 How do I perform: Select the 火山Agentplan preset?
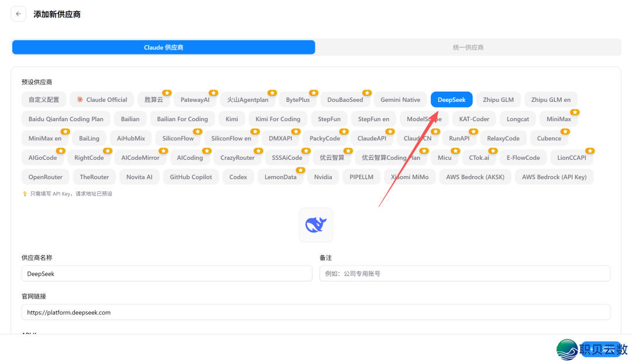[248, 99]
